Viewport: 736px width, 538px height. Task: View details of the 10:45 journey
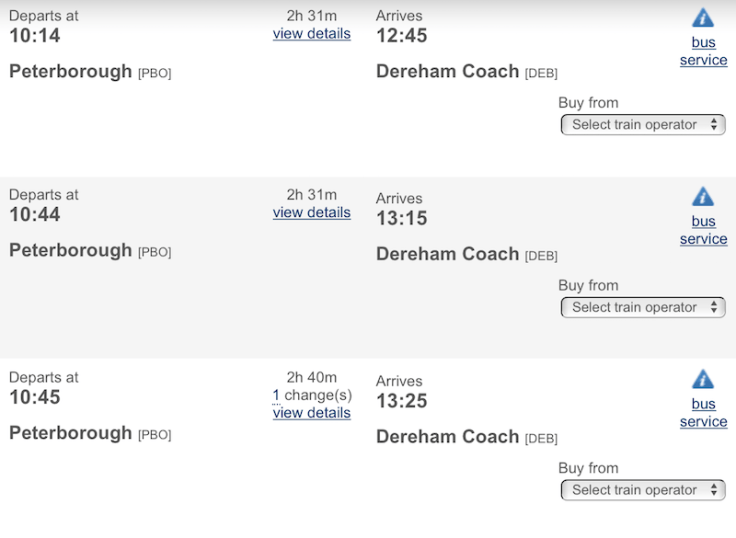311,413
